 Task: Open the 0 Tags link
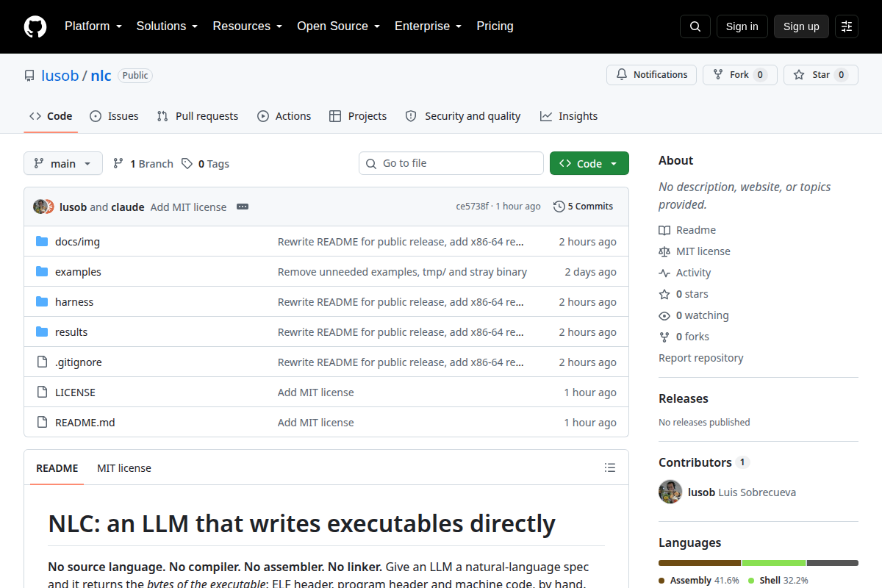tap(205, 164)
